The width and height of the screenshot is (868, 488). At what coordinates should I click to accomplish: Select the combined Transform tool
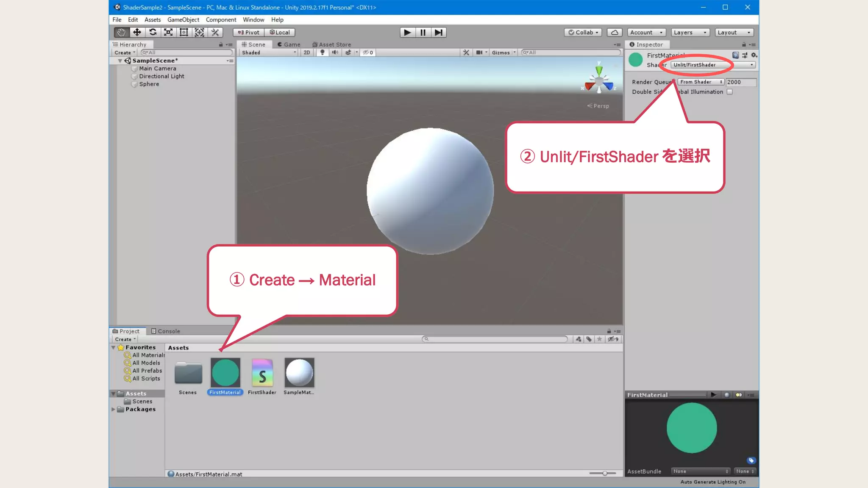(199, 32)
